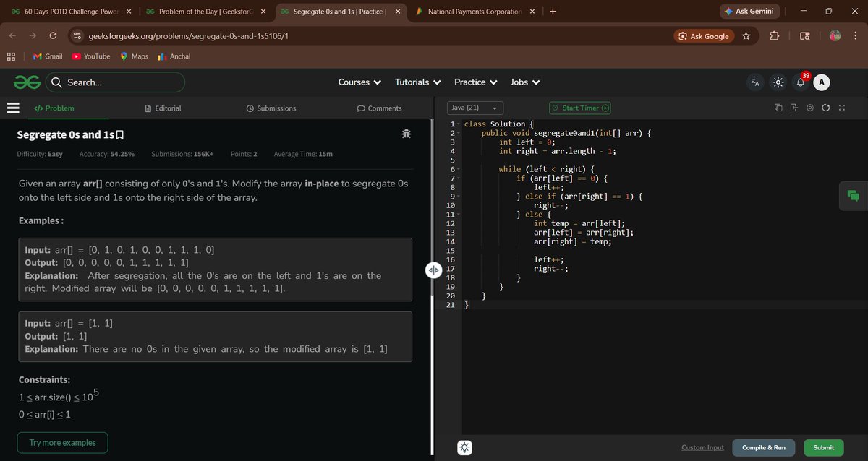Click the lightbulb hint icon
Viewport: 868px width, 461px height.
(465, 448)
